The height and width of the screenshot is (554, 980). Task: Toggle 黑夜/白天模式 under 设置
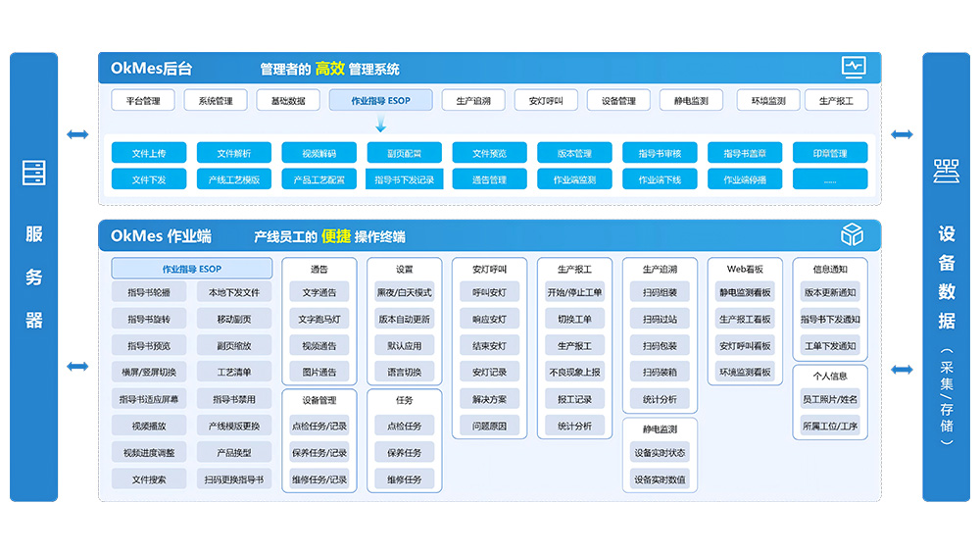tap(405, 292)
